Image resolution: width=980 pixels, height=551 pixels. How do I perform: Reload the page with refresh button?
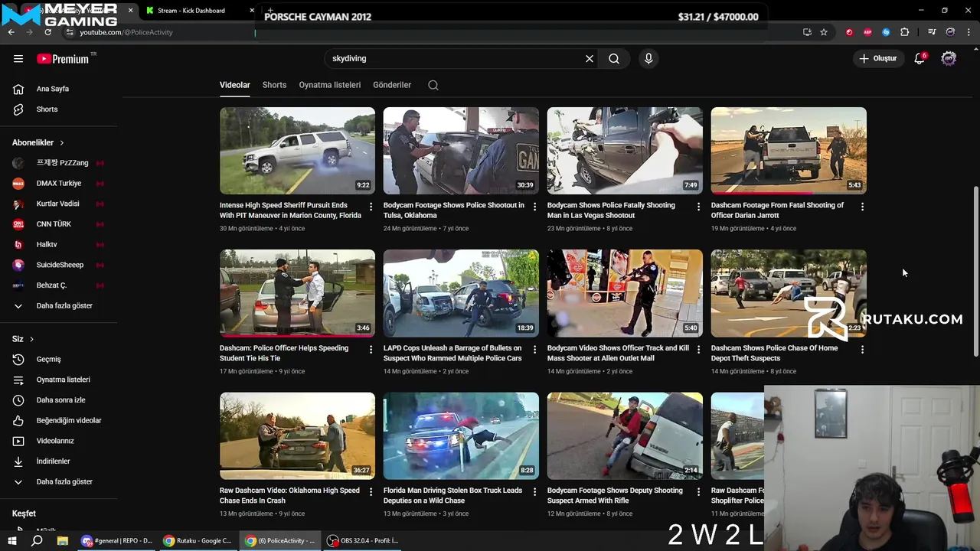point(47,32)
